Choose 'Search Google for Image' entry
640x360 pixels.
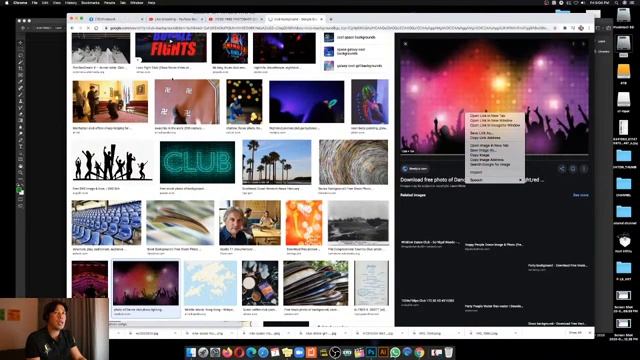pos(490,164)
